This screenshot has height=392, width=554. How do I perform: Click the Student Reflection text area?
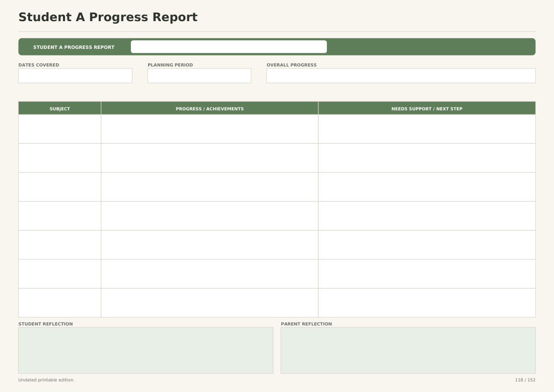(x=146, y=350)
